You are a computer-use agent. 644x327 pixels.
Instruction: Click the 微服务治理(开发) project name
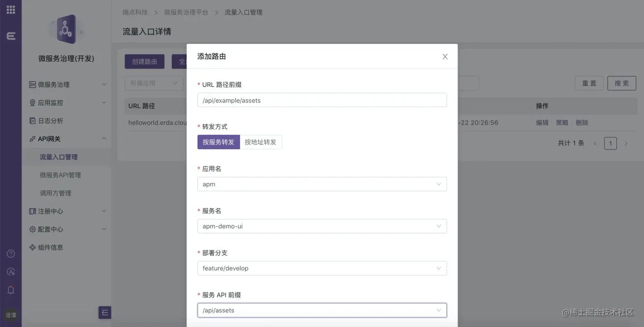click(66, 59)
